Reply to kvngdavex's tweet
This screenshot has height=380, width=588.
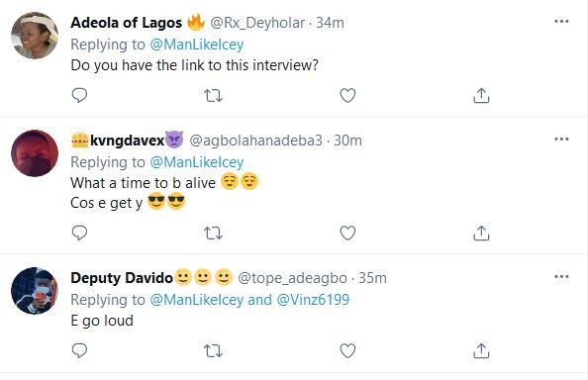[79, 234]
